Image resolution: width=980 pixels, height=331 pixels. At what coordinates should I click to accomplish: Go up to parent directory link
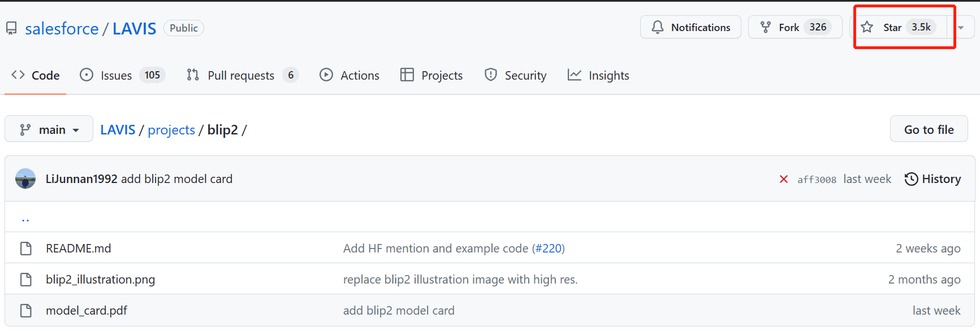pyautogui.click(x=25, y=219)
